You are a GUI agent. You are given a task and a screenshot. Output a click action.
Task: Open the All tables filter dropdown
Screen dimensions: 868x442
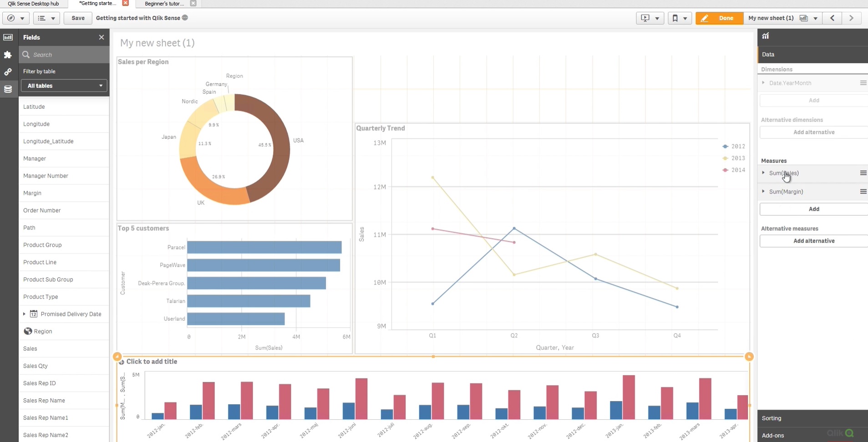click(x=64, y=86)
